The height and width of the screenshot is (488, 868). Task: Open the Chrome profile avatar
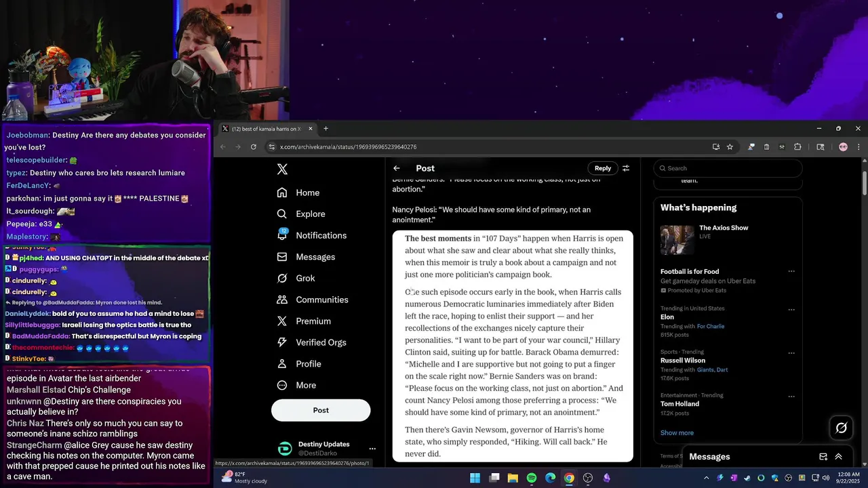843,146
